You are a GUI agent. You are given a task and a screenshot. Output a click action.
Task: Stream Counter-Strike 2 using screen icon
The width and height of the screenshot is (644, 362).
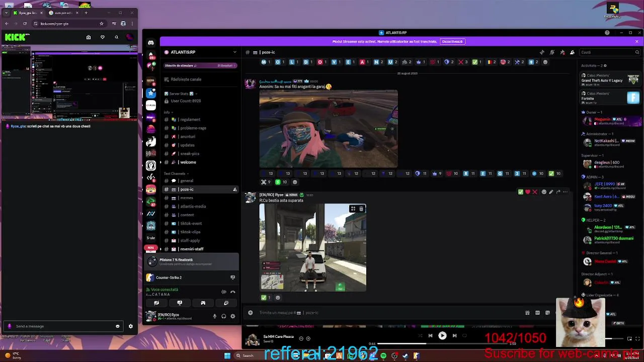click(x=232, y=277)
